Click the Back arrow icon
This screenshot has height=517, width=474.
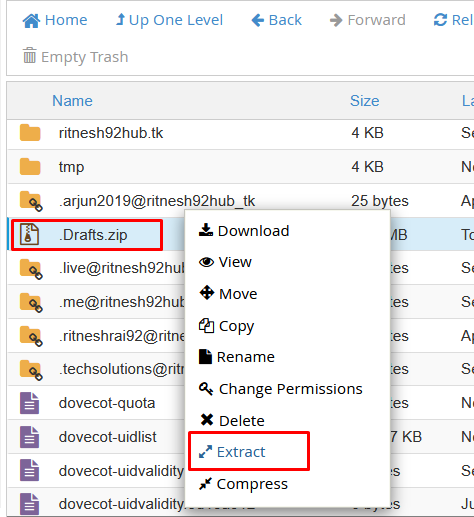coord(258,20)
